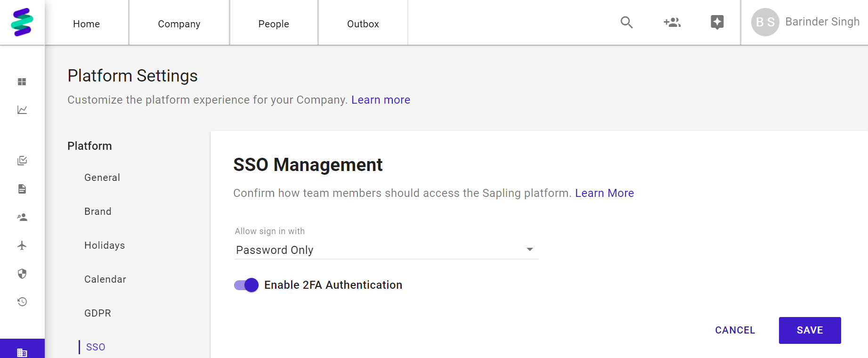Screen dimensions: 868x358
Task: Open Holidays in the Platform settings list
Action: pos(105,245)
